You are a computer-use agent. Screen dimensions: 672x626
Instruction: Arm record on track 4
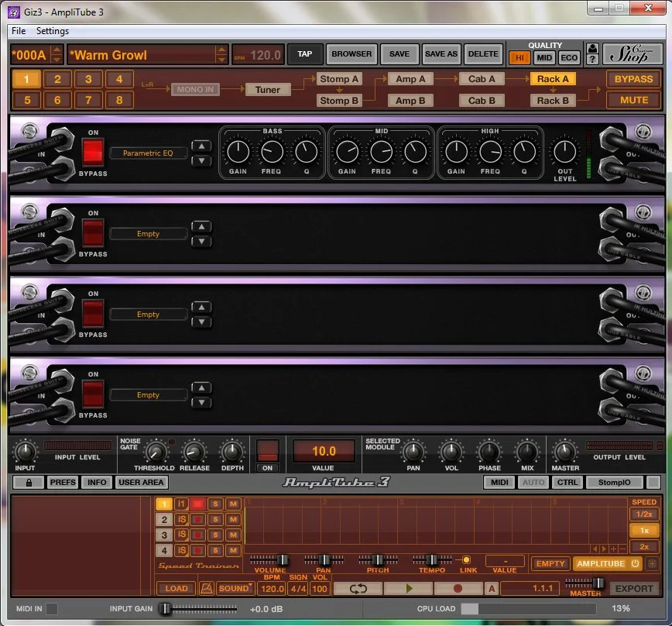pyautogui.click(x=197, y=550)
